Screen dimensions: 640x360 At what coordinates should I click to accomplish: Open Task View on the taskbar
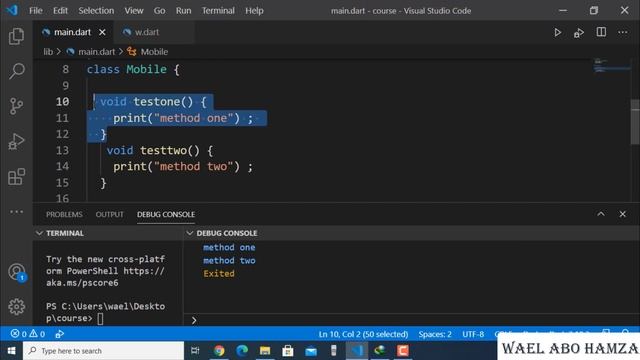(195, 351)
